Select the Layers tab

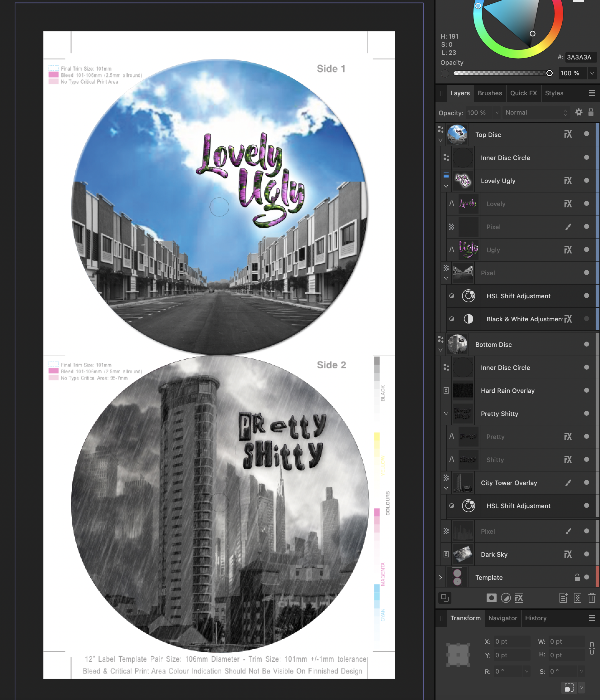click(460, 93)
